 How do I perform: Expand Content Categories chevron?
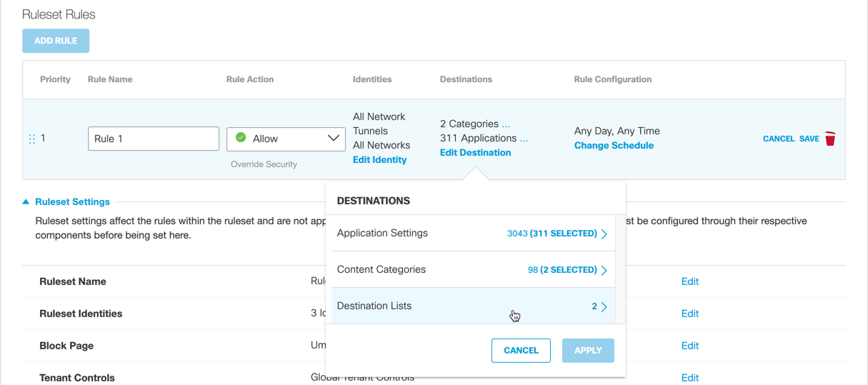604,270
